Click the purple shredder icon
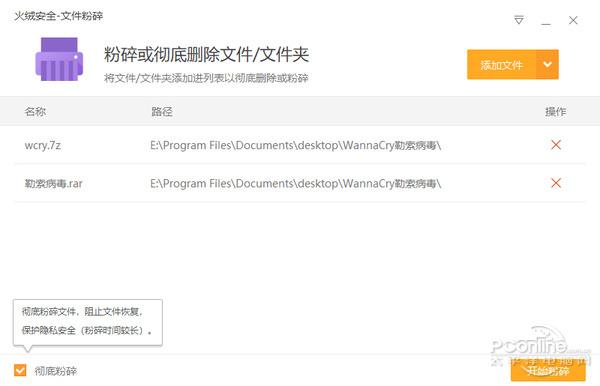The height and width of the screenshot is (386, 600). (59, 59)
